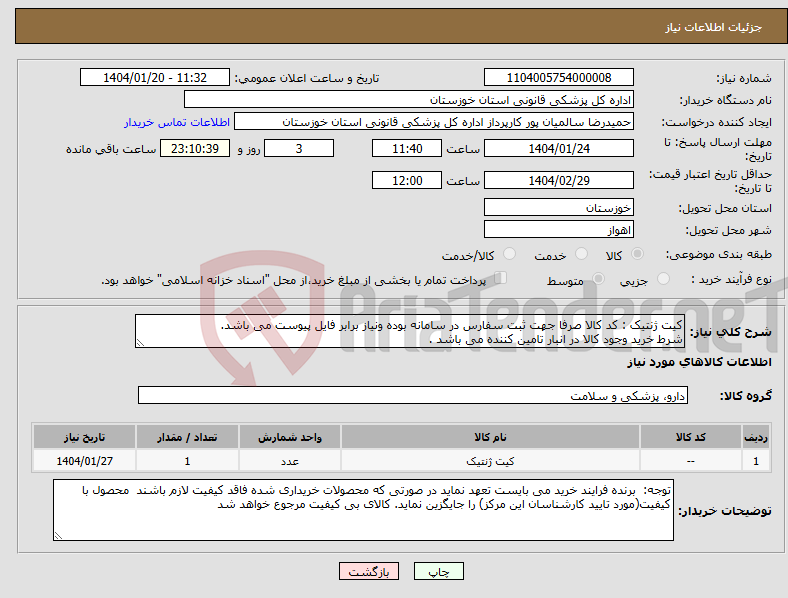Select the کالا radio button
Viewport: 788px width, 598px height.
[x=637, y=254]
